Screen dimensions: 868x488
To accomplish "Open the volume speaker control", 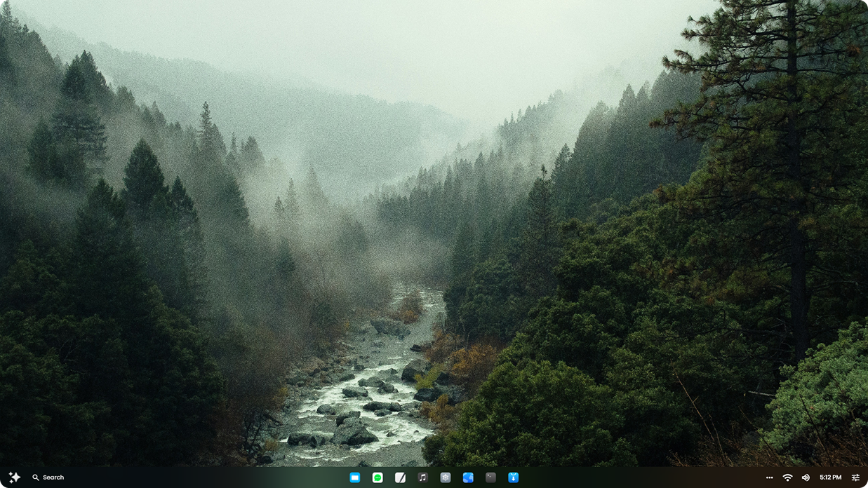I will pos(806,477).
